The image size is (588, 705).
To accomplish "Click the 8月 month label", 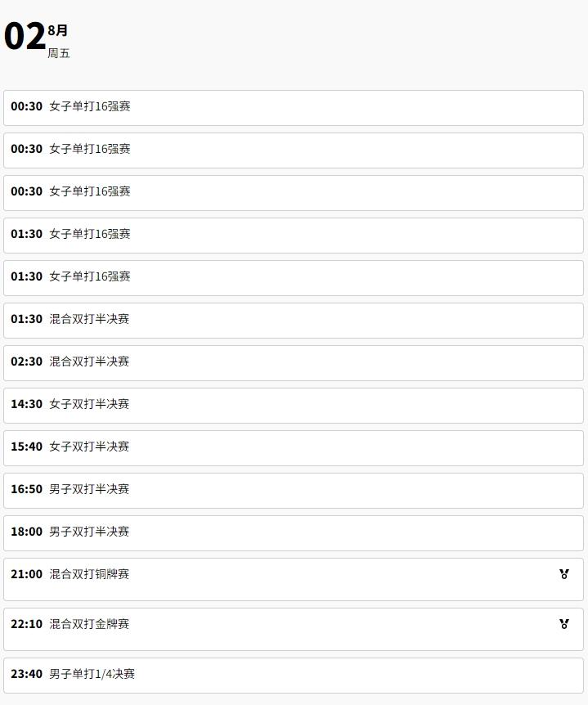I will [x=57, y=30].
